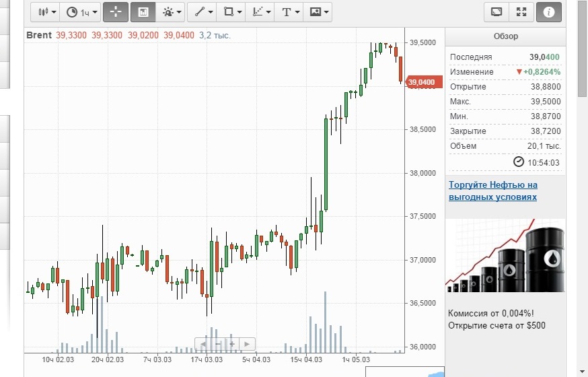The image size is (588, 377).
Task: Select the Обзор tab header
Action: coord(505,36)
